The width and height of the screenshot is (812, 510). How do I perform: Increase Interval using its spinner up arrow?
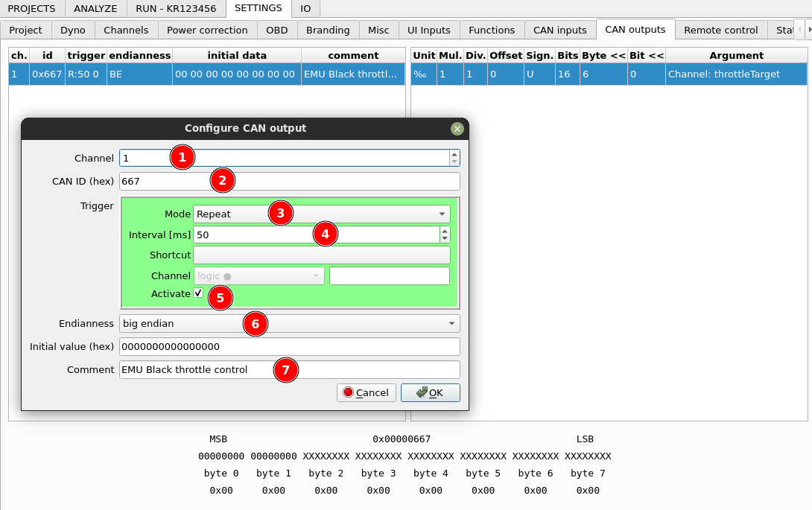tap(445, 231)
